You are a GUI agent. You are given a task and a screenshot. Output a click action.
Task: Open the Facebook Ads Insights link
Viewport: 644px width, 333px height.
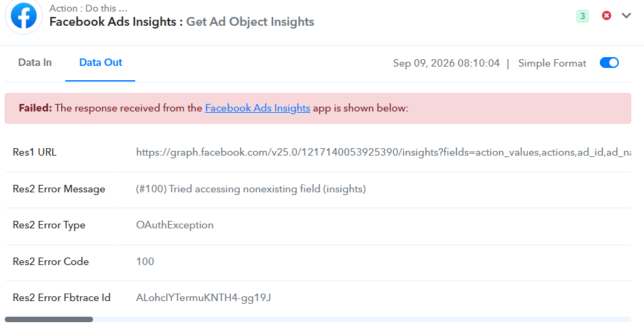tap(257, 108)
